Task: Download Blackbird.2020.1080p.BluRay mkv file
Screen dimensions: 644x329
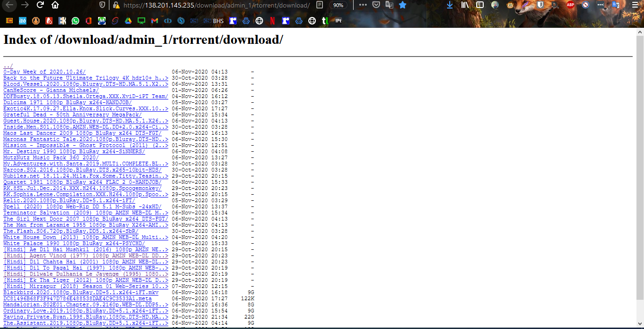Action: point(81,292)
